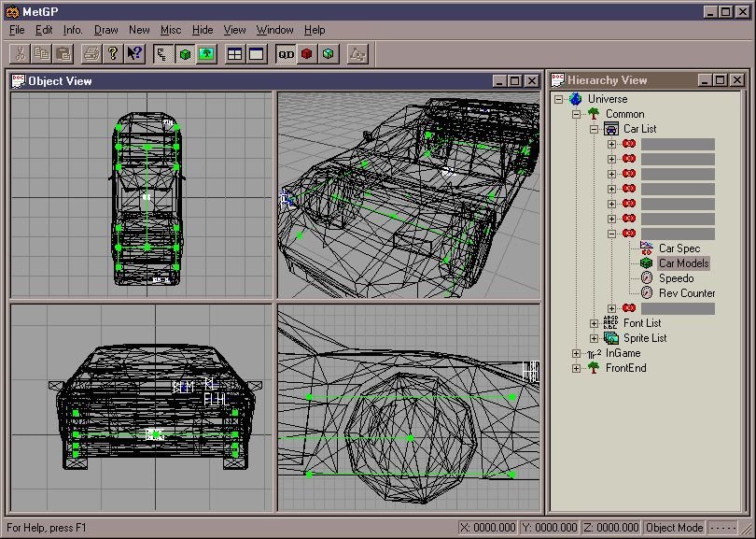Screen dimensions: 756x539
Task: Expand the InGame node
Action: pyautogui.click(x=576, y=354)
